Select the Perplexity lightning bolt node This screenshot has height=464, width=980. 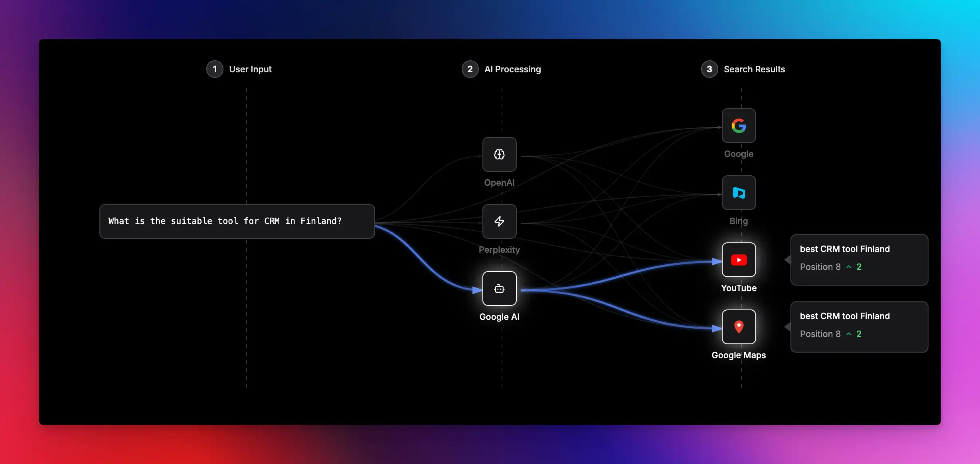pyautogui.click(x=499, y=222)
